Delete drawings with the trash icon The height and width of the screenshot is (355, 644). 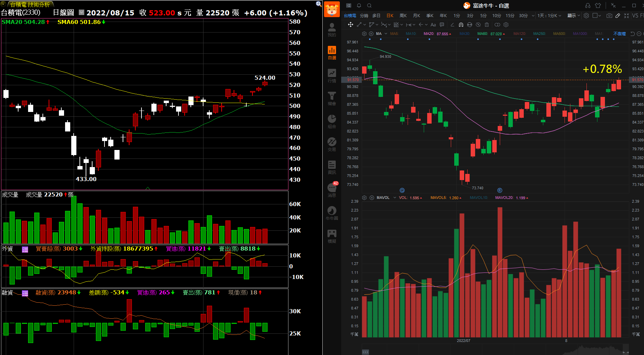[487, 25]
